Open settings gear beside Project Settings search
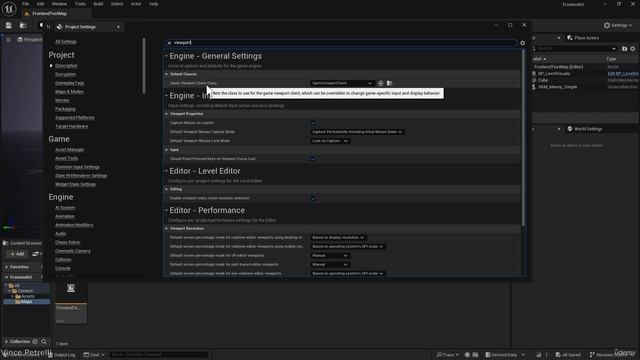The width and height of the screenshot is (640, 360). point(522,43)
